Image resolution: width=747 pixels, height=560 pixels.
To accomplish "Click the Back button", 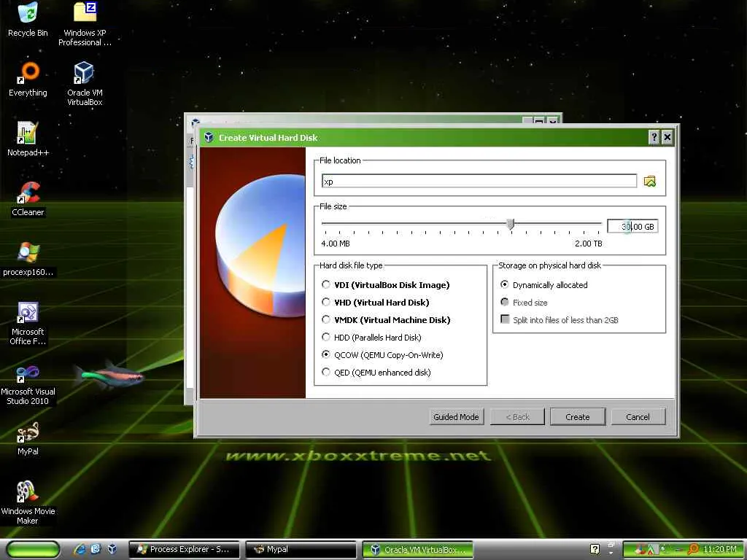I will [x=517, y=416].
